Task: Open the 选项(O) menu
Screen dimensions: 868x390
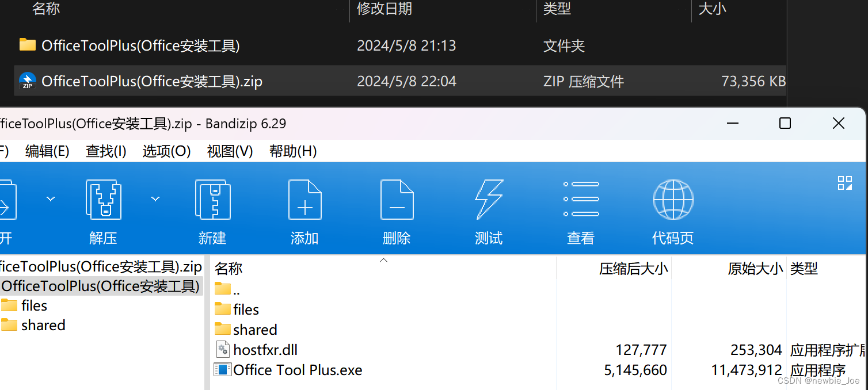Action: click(x=166, y=151)
